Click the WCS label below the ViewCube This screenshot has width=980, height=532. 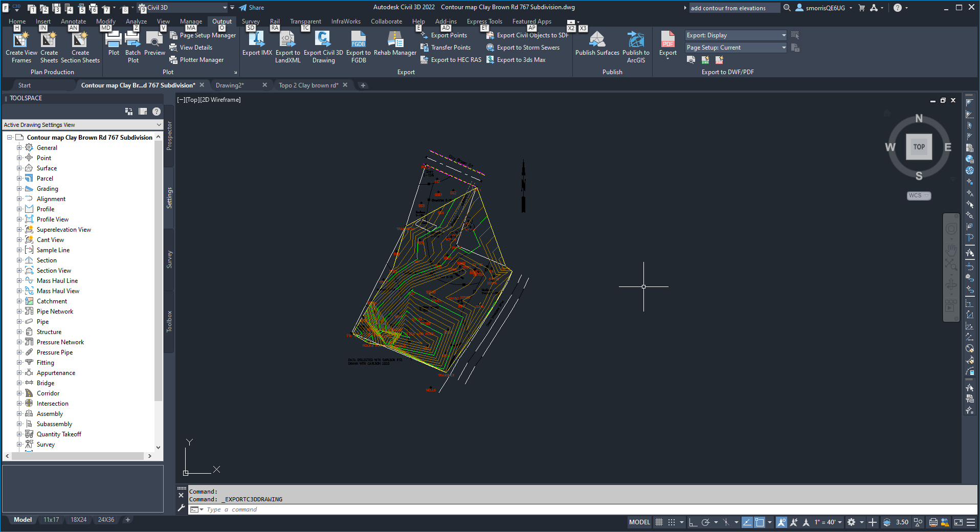919,195
